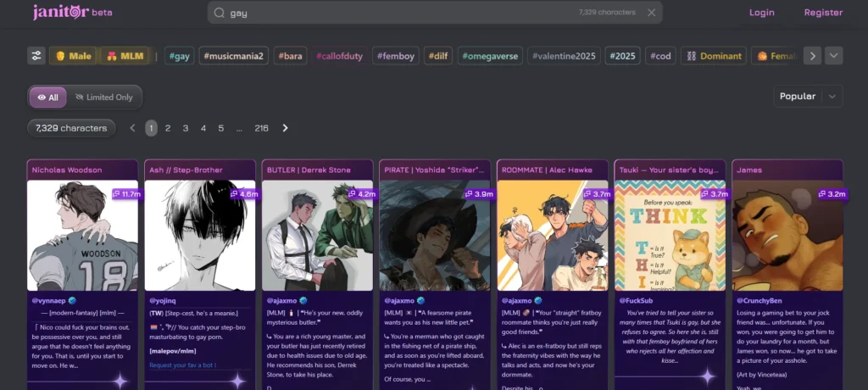
Task: Go to page 4
Action: point(203,128)
